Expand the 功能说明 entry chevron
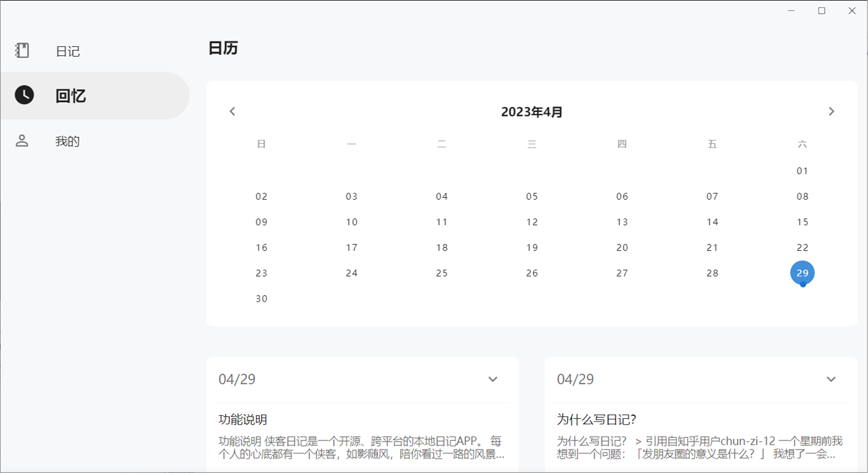868x473 pixels. click(493, 379)
